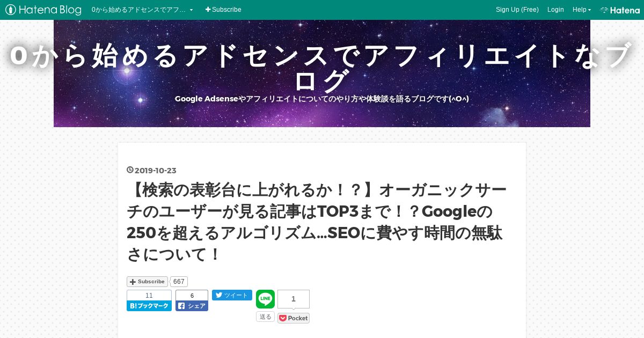This screenshot has width=644, height=338.
Task: View the Facebook share count 6
Action: 192,296
